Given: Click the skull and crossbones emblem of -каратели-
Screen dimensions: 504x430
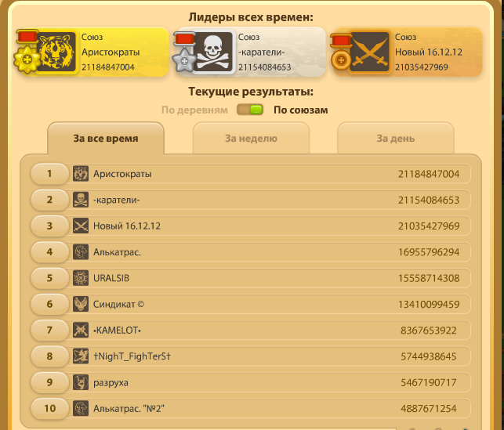Looking at the screenshot, I should click(213, 52).
